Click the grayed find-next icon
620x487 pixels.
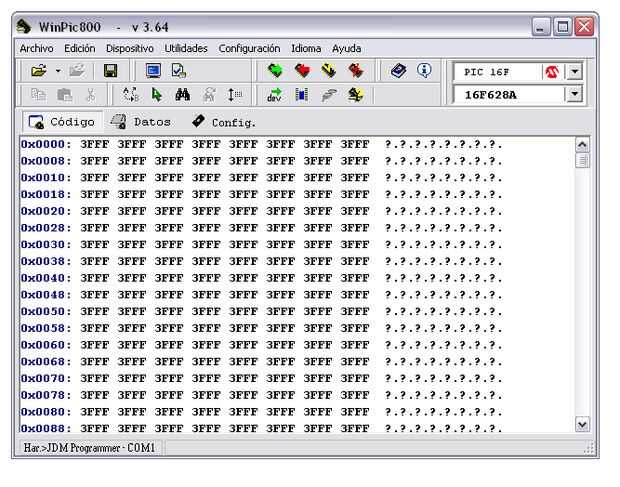pos(209,95)
